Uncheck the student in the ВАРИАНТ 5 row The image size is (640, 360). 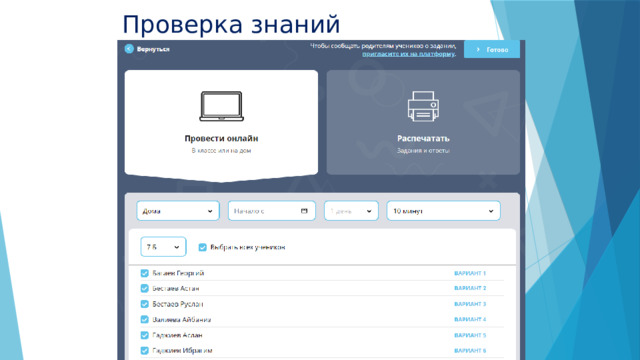[x=144, y=335]
